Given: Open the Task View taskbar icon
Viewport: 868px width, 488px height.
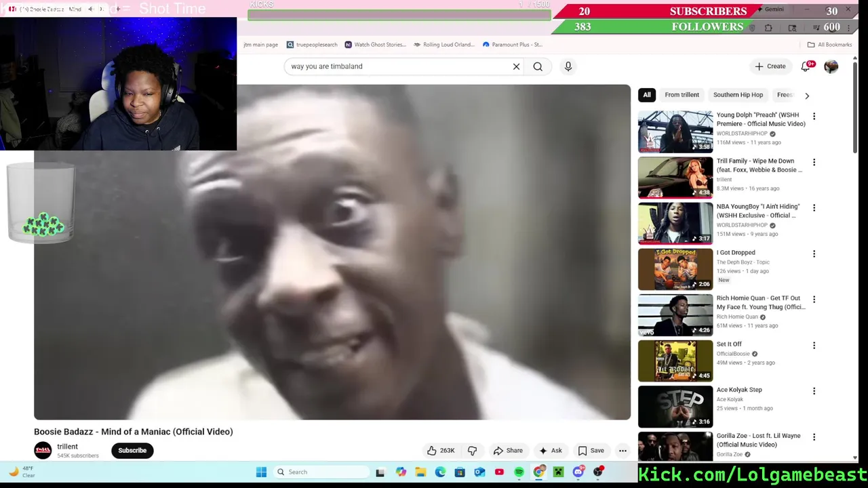Looking at the screenshot, I should pyautogui.click(x=380, y=472).
